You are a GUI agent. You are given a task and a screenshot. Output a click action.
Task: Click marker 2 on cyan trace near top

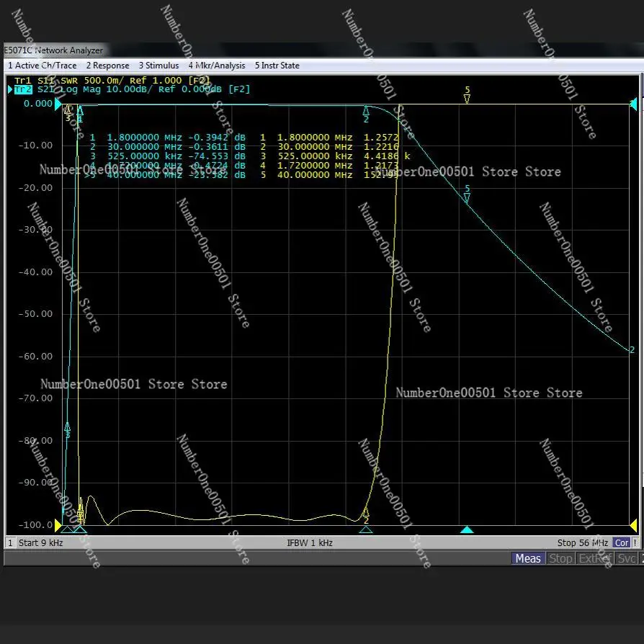click(366, 115)
